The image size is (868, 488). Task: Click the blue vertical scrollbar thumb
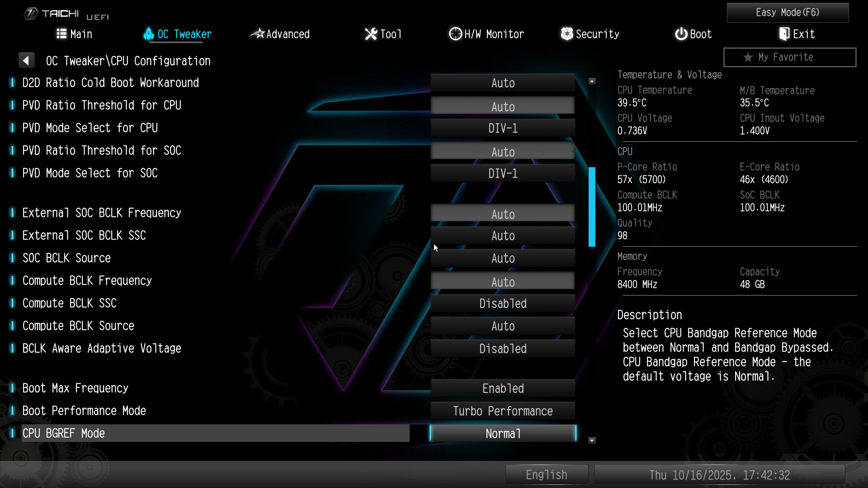tap(592, 207)
